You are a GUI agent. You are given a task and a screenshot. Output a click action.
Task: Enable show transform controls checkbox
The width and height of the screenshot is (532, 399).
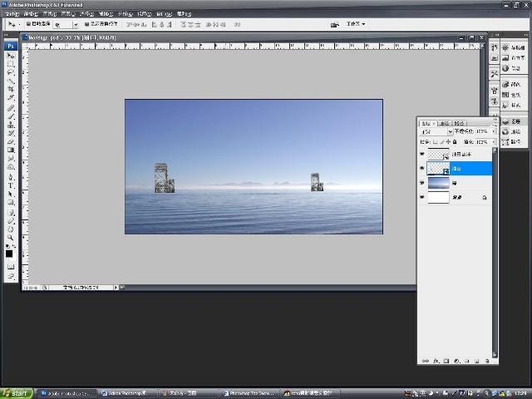86,24
